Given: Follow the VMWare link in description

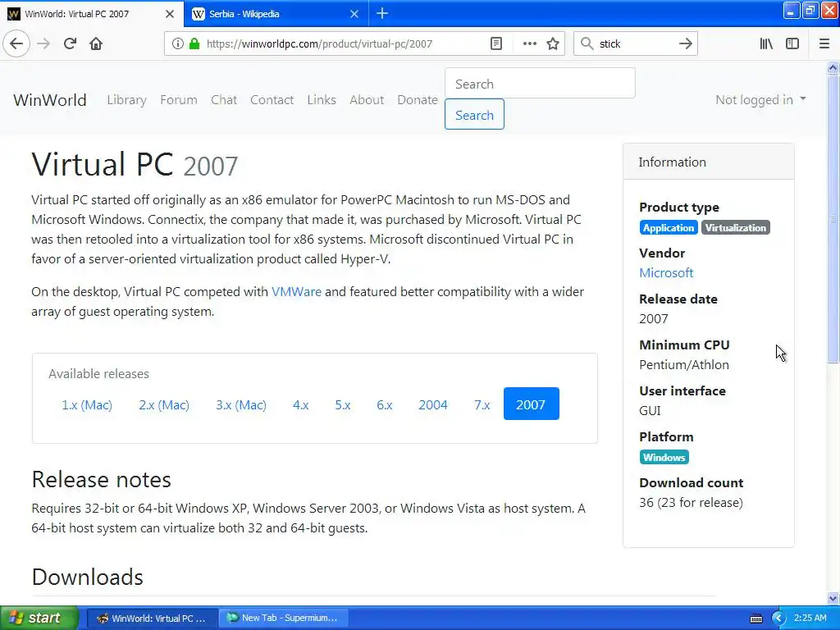Looking at the screenshot, I should point(296,292).
